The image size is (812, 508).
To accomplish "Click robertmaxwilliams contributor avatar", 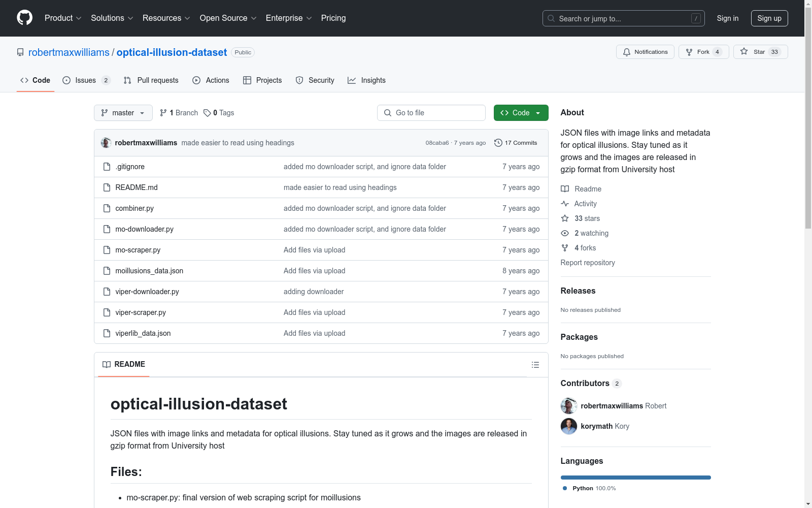I will click(569, 406).
